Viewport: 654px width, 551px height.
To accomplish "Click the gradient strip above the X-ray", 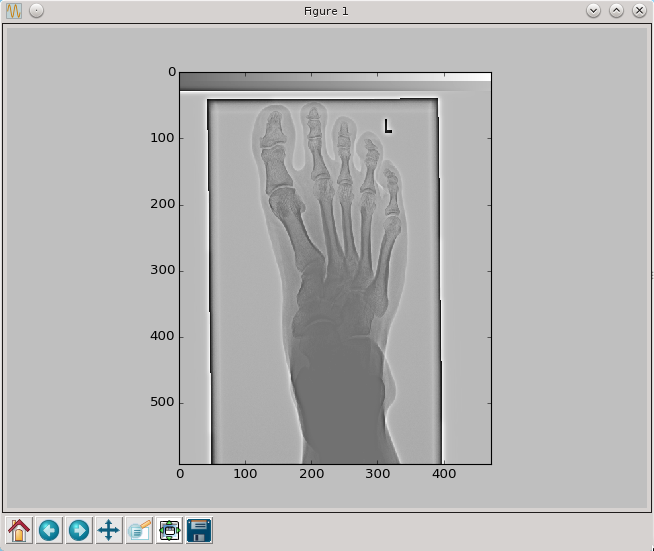I will coord(335,81).
